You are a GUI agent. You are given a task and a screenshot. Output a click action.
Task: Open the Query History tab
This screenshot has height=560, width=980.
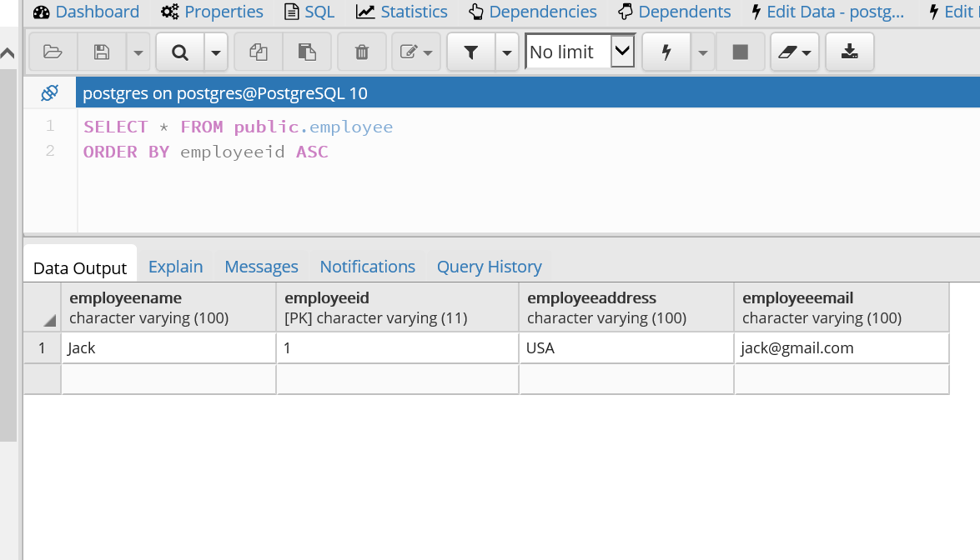(489, 267)
